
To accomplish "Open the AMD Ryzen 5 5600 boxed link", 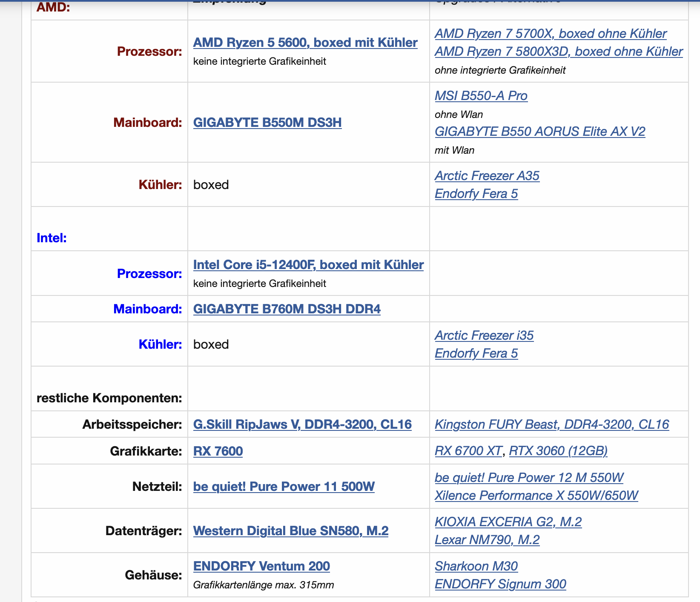I will [305, 43].
